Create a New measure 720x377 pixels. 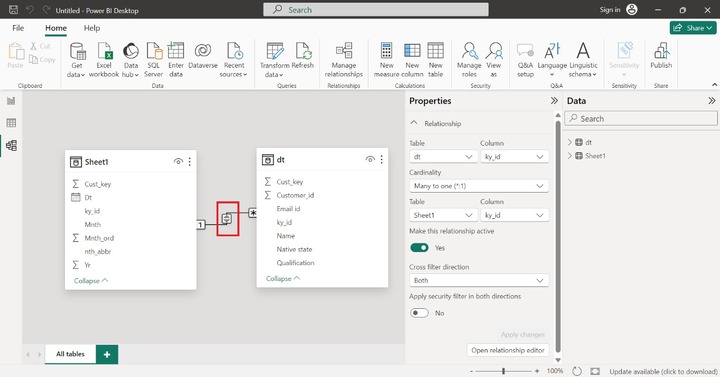pos(387,60)
